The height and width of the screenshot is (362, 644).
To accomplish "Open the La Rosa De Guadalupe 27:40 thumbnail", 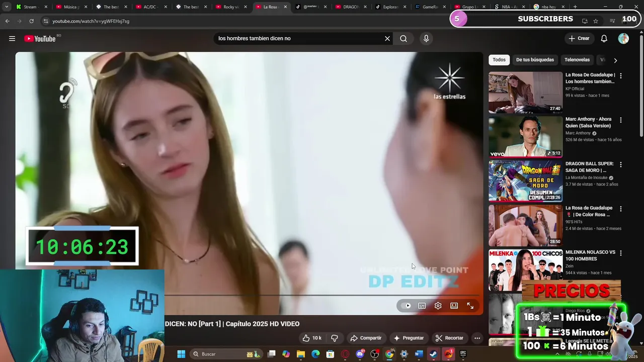I will pyautogui.click(x=525, y=93).
